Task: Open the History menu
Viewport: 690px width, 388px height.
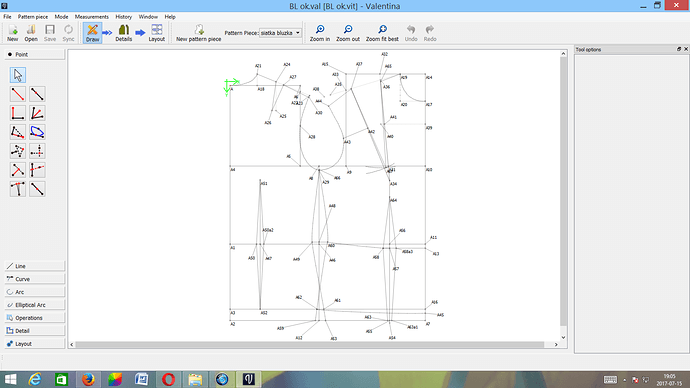Action: pyautogui.click(x=124, y=17)
